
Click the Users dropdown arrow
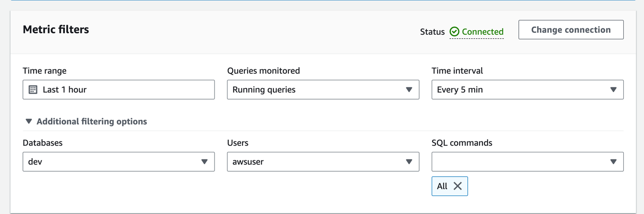409,162
